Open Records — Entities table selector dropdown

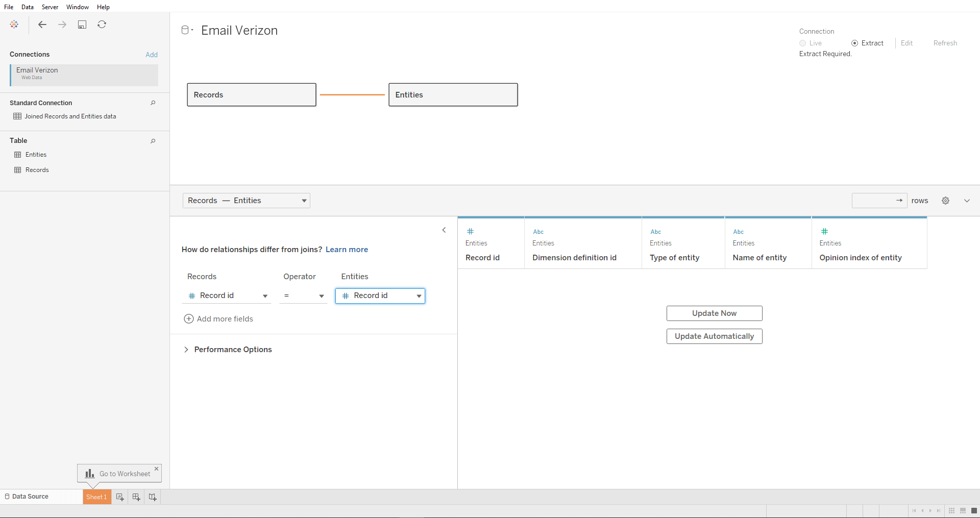pyautogui.click(x=247, y=201)
